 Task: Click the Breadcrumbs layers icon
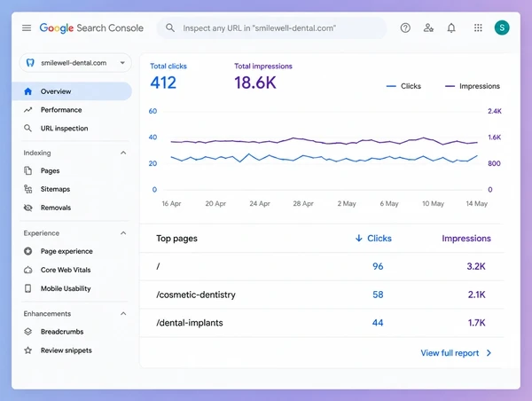pos(27,332)
